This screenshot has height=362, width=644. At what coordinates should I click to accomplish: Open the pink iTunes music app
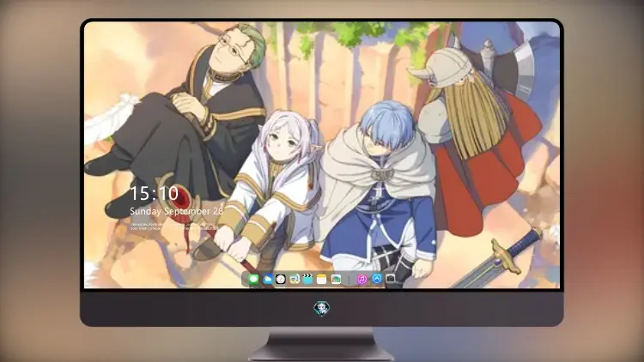361,280
